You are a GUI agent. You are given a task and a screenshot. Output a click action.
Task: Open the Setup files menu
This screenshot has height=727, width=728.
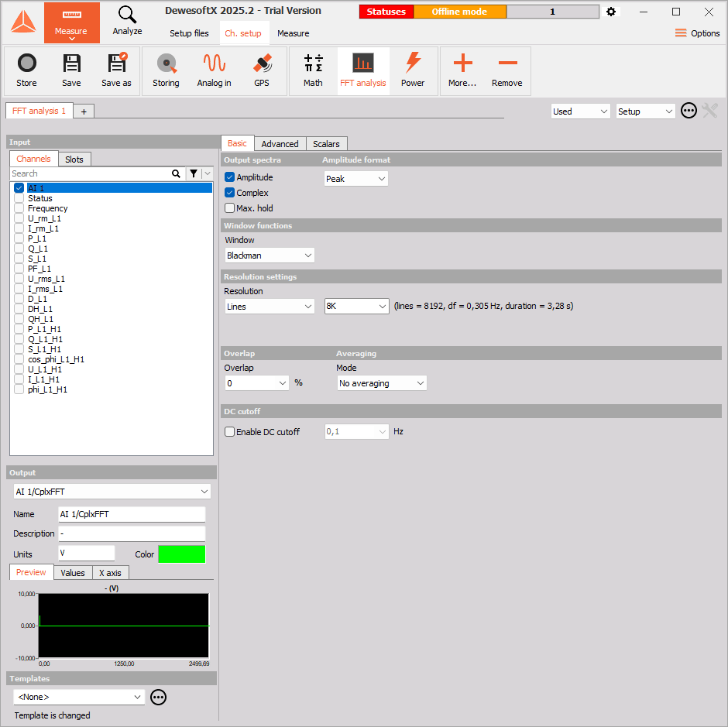coord(189,33)
